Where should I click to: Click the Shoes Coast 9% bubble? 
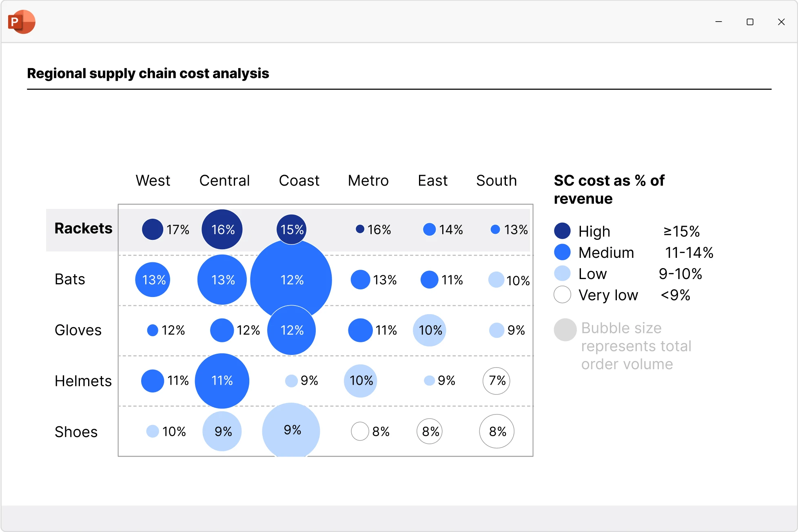pos(291,430)
